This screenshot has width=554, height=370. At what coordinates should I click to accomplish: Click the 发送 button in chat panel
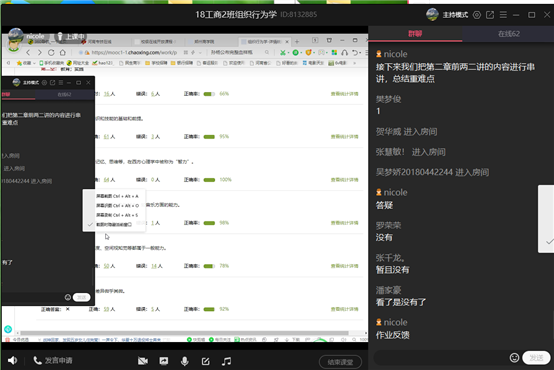tap(536, 358)
